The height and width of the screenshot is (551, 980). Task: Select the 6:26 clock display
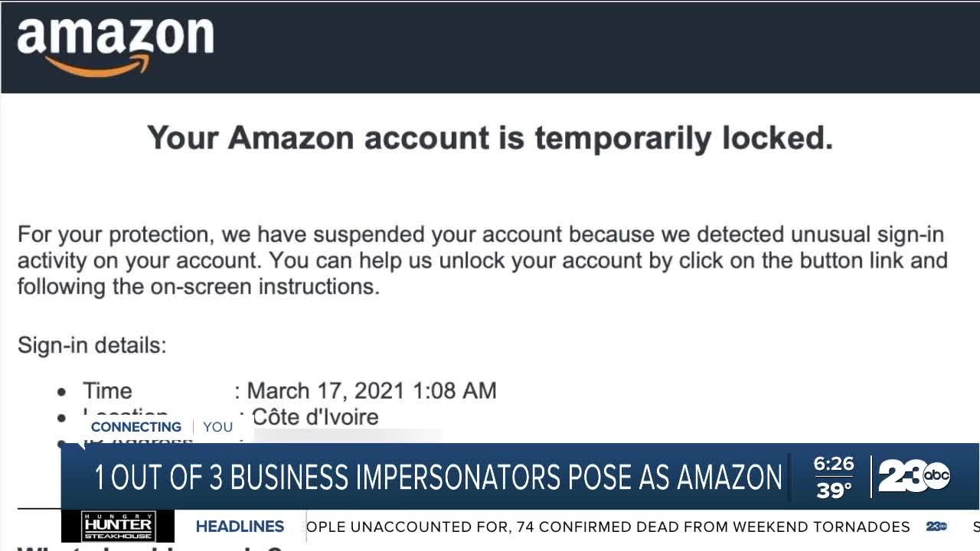coord(833,464)
